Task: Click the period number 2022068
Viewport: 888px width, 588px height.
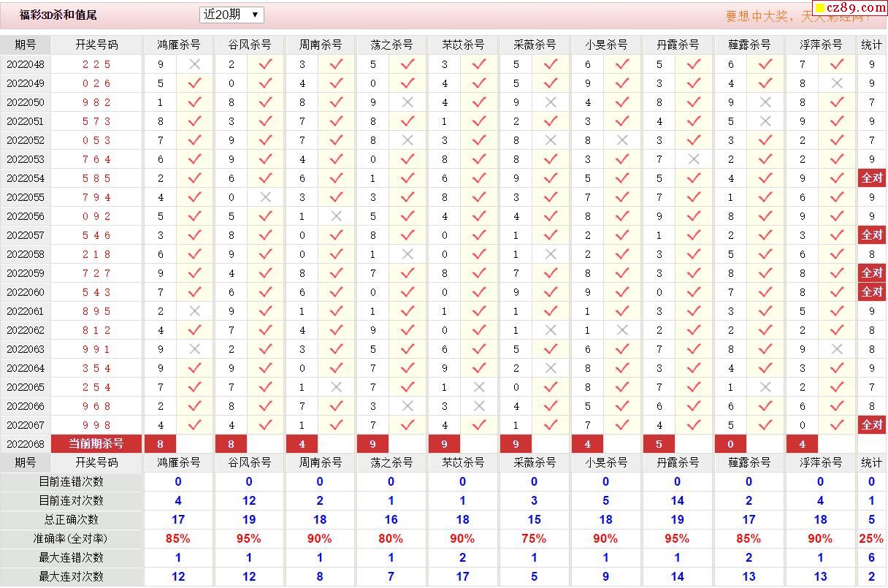Action: coord(26,444)
